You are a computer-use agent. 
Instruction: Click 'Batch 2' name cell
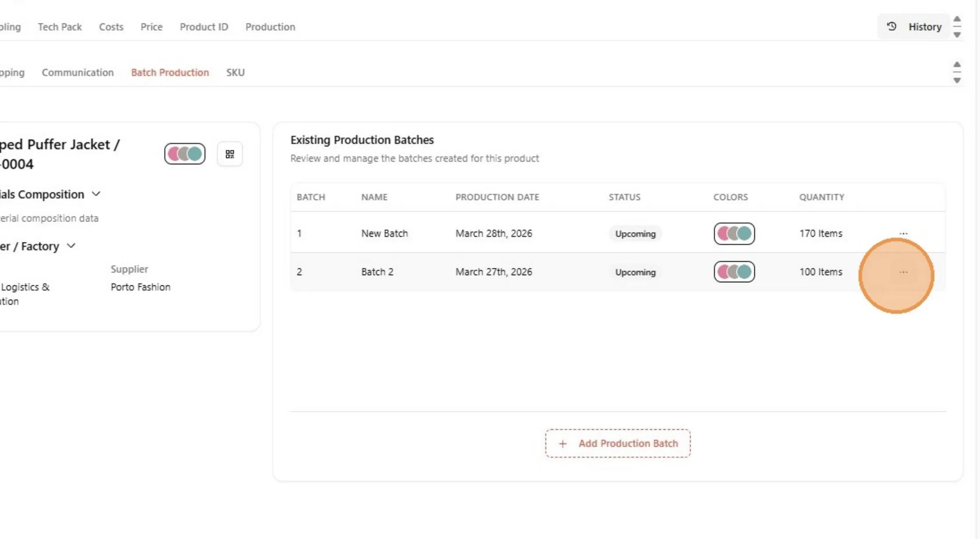(x=377, y=272)
